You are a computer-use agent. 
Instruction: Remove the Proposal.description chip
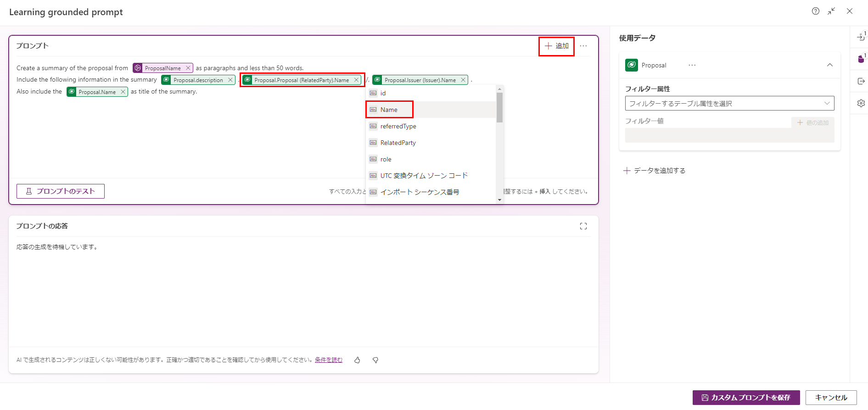(230, 80)
